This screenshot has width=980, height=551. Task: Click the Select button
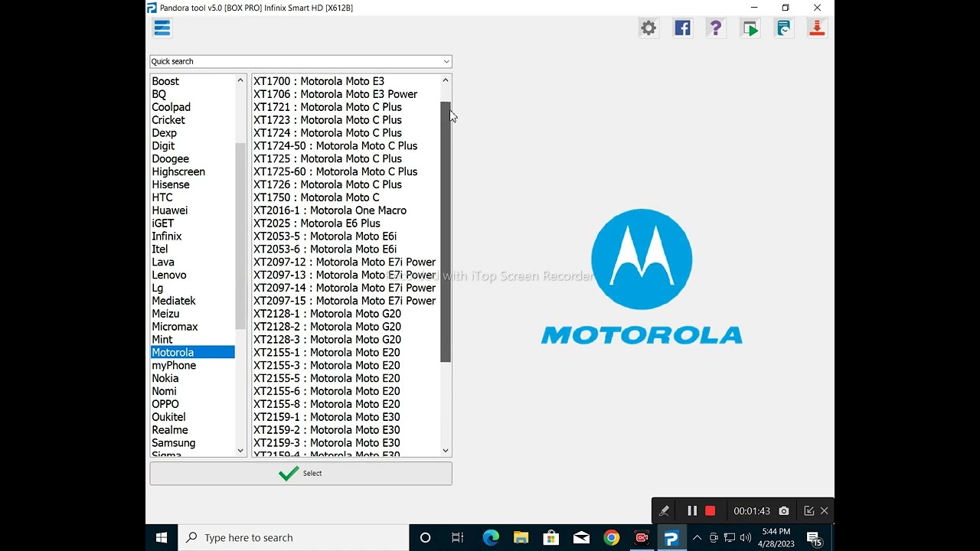click(x=301, y=473)
